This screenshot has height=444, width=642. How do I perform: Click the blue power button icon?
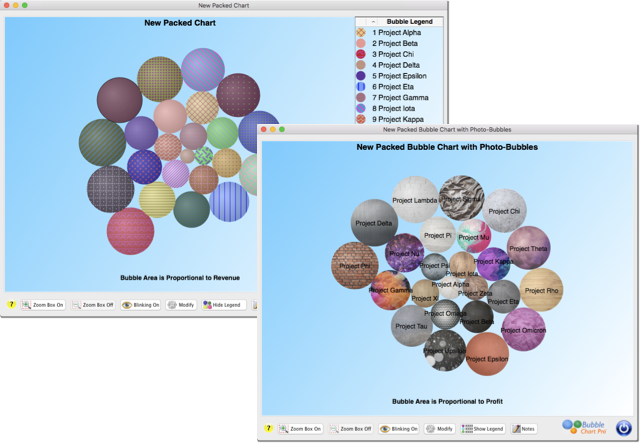point(623,428)
